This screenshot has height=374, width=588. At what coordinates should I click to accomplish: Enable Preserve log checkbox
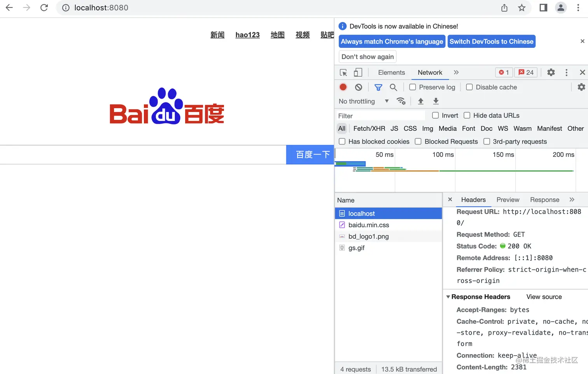pyautogui.click(x=413, y=87)
